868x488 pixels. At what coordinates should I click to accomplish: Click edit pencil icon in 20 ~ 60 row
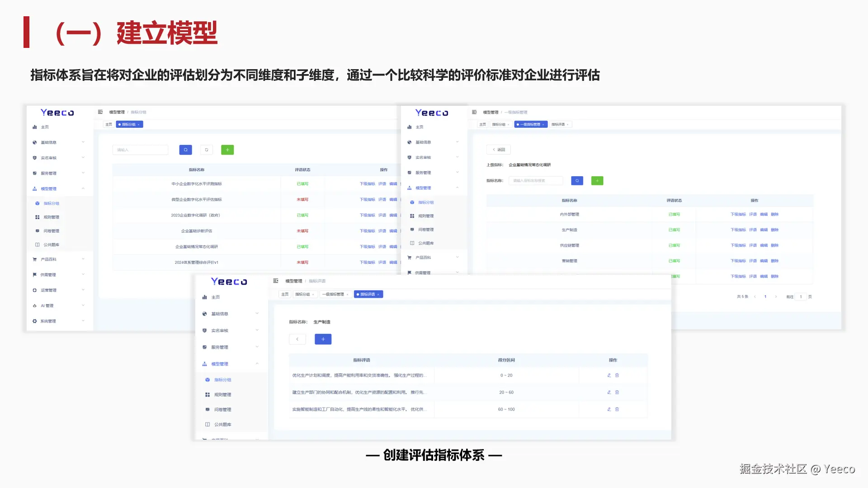[x=609, y=392]
